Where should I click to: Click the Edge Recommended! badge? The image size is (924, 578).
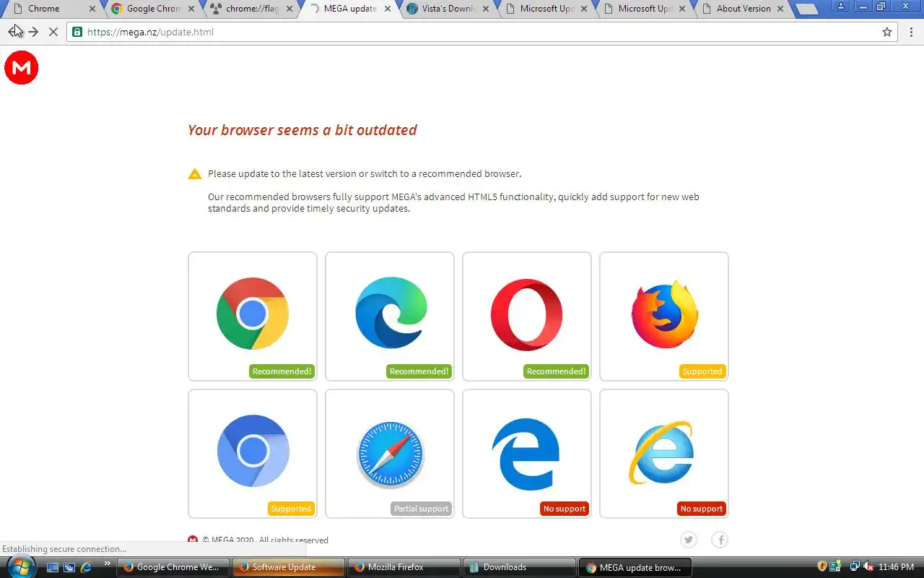click(419, 371)
